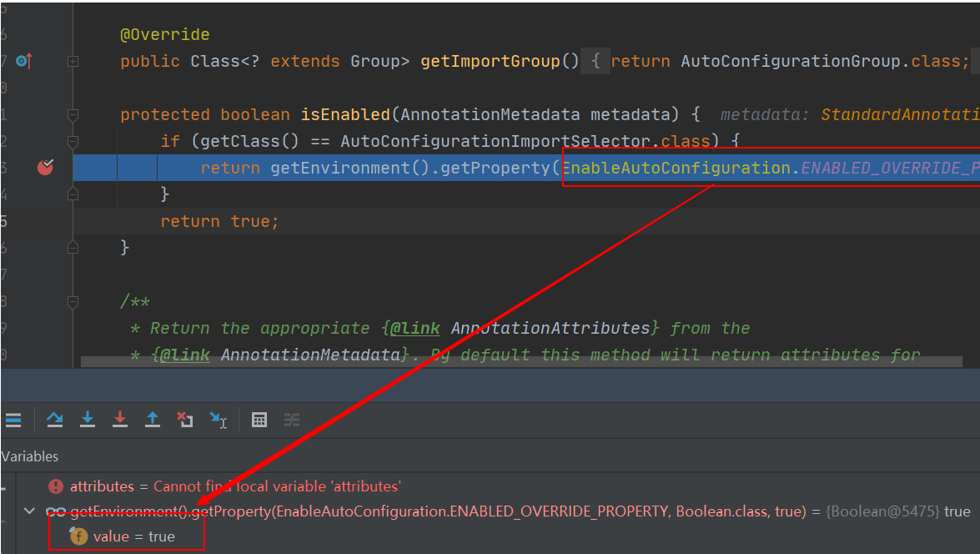Screen dimensions: 980x554
Task: Click the red Force Step Into arrow
Action: (x=120, y=420)
